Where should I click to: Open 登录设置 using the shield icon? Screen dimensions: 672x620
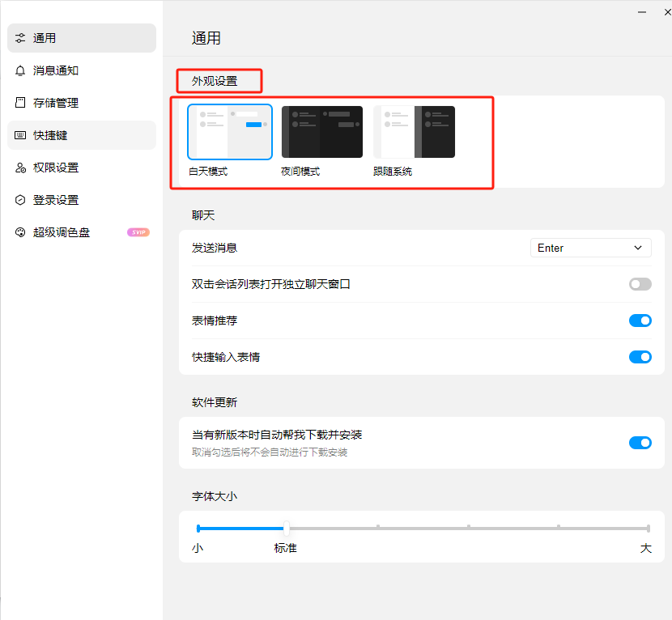(21, 200)
